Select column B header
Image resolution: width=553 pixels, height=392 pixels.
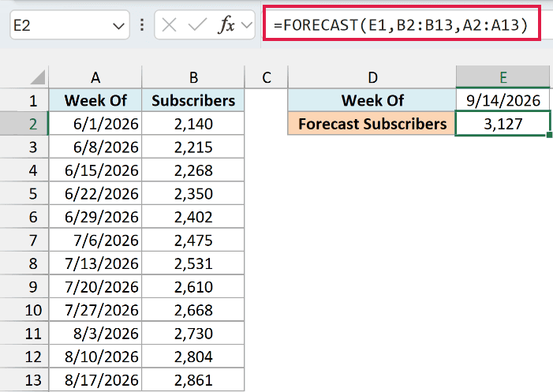[193, 77]
